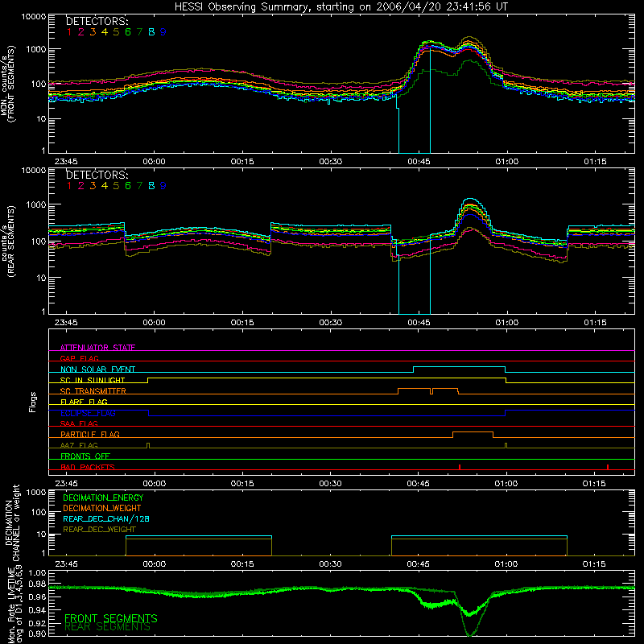
Task: Select cyan detector 8 in rear segments legend
Action: (151, 186)
